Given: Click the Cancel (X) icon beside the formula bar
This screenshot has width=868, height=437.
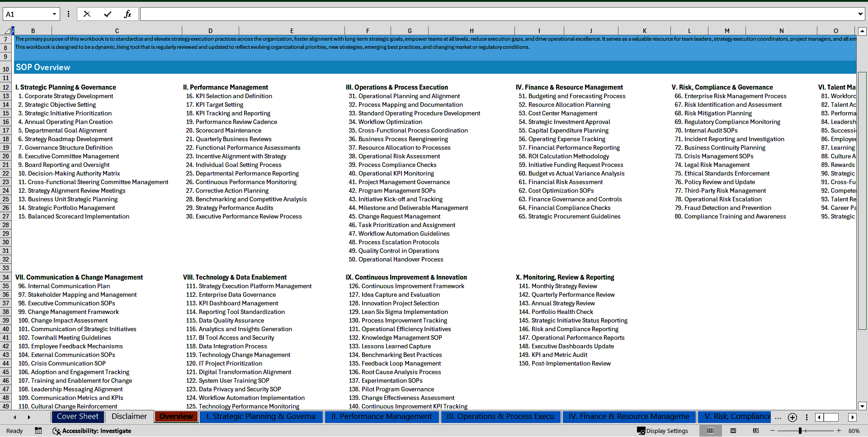Looking at the screenshot, I should [87, 14].
